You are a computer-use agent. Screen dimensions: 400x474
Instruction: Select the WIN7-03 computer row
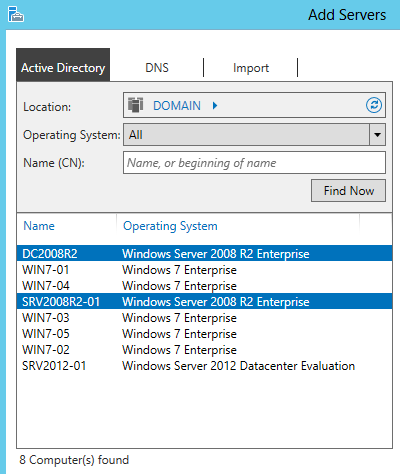tap(204, 318)
